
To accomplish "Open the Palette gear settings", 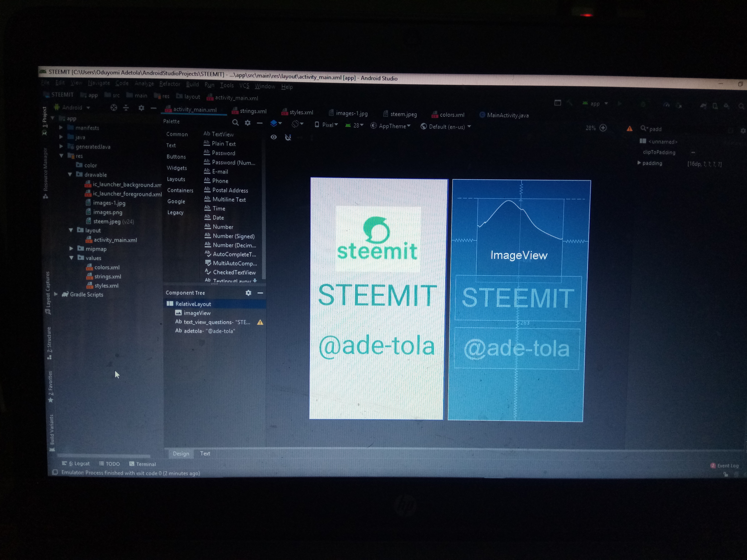I will 248,123.
